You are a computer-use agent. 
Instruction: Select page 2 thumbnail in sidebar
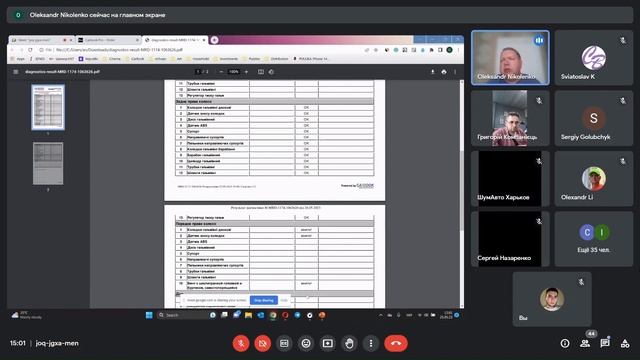[48, 163]
